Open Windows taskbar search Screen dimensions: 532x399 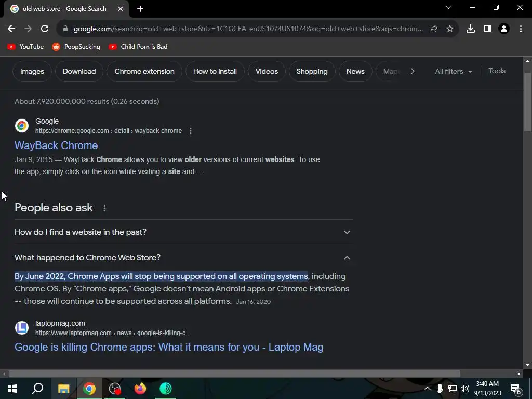click(37, 389)
